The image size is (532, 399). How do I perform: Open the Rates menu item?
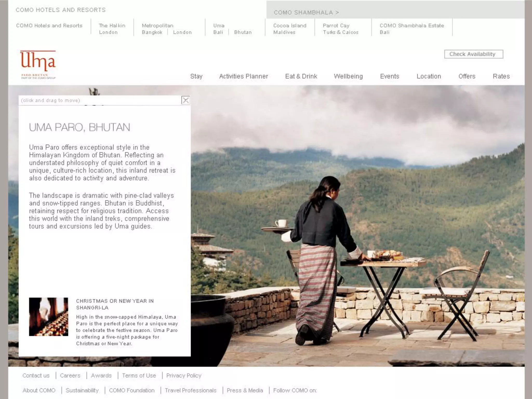501,76
